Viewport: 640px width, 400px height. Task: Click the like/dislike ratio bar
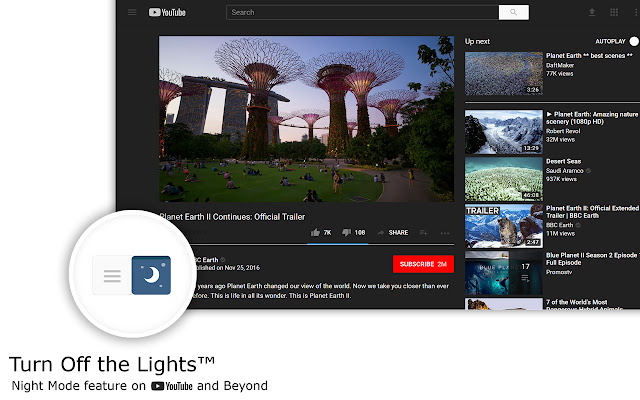pos(338,244)
